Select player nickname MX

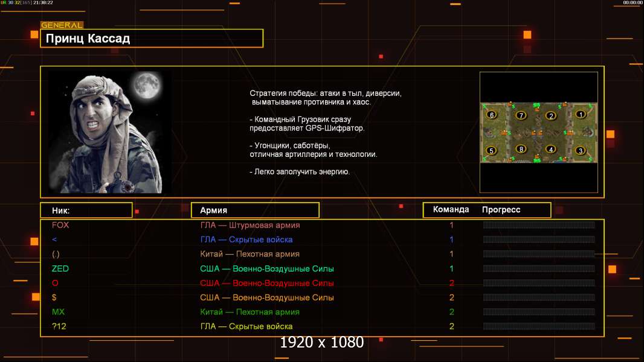coord(59,312)
